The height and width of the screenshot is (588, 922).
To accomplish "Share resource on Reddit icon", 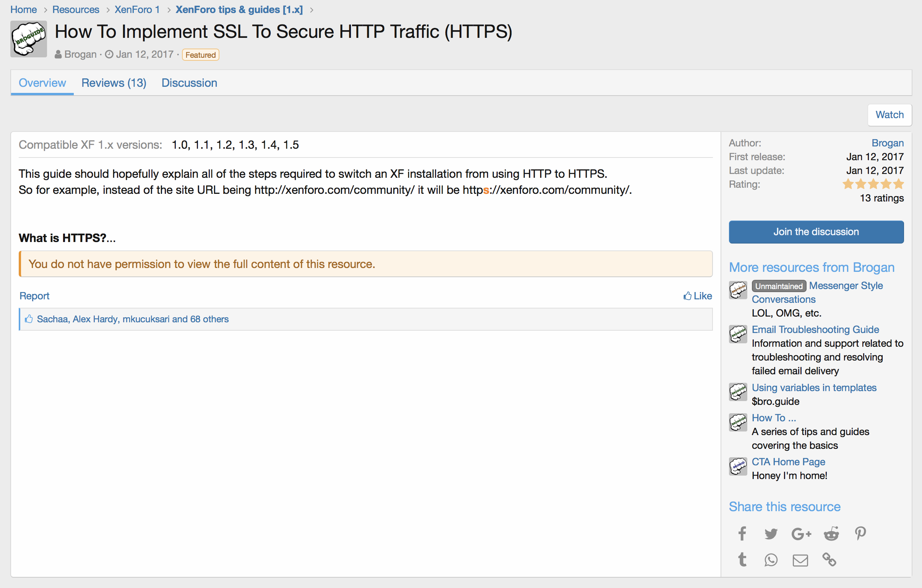I will click(x=831, y=534).
